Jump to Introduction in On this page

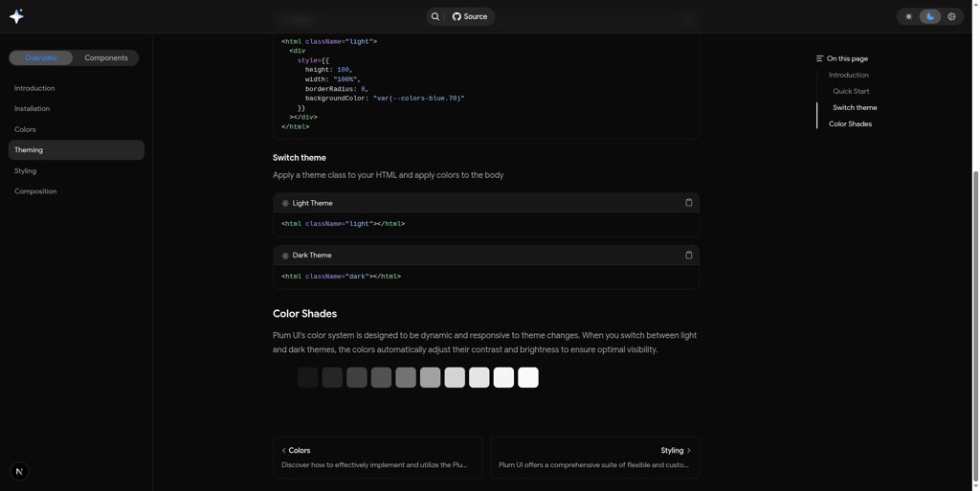(x=848, y=75)
